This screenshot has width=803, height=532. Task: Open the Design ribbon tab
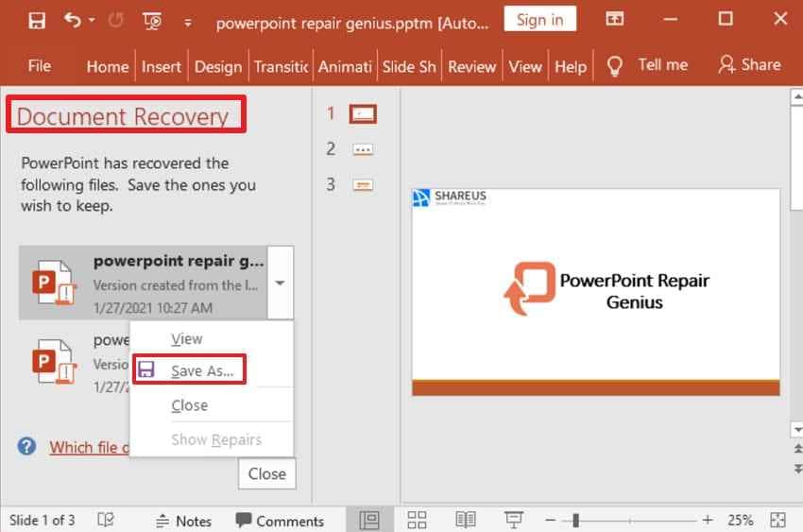coord(218,66)
